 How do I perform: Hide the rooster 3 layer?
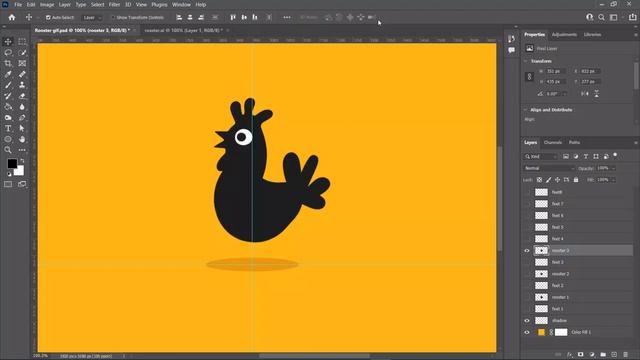[x=527, y=251]
